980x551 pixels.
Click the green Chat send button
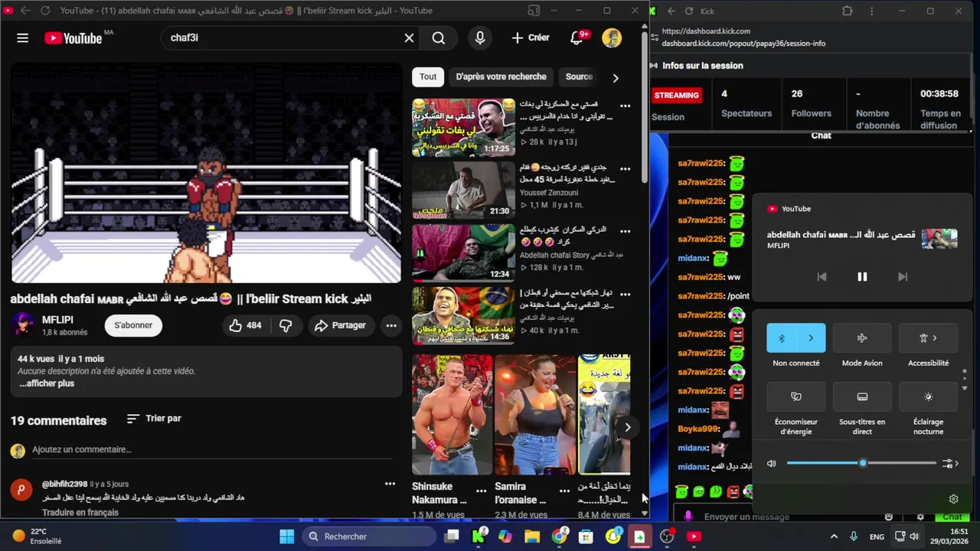tap(952, 517)
